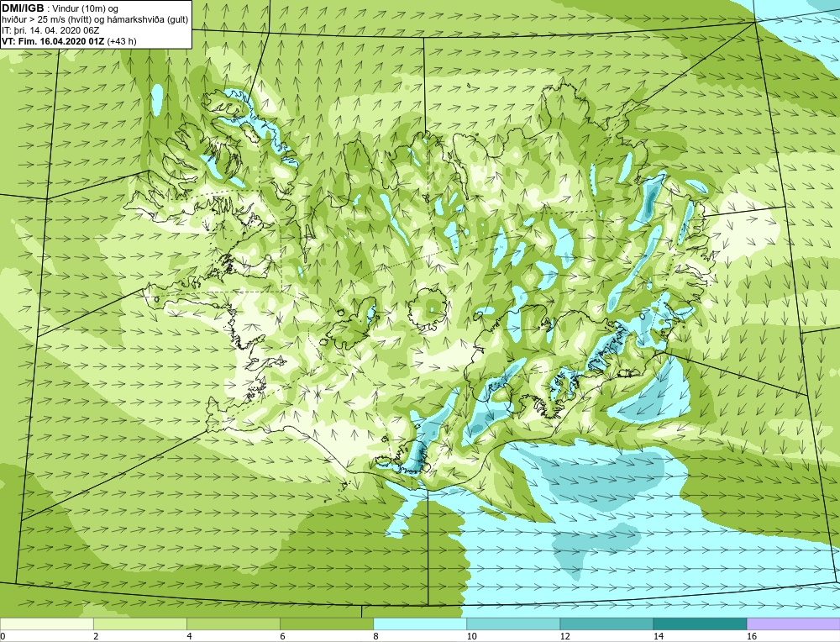Click the 8–10 m/s light cyan legend swatch
This screenshot has height=642, width=840.
pyautogui.click(x=419, y=624)
